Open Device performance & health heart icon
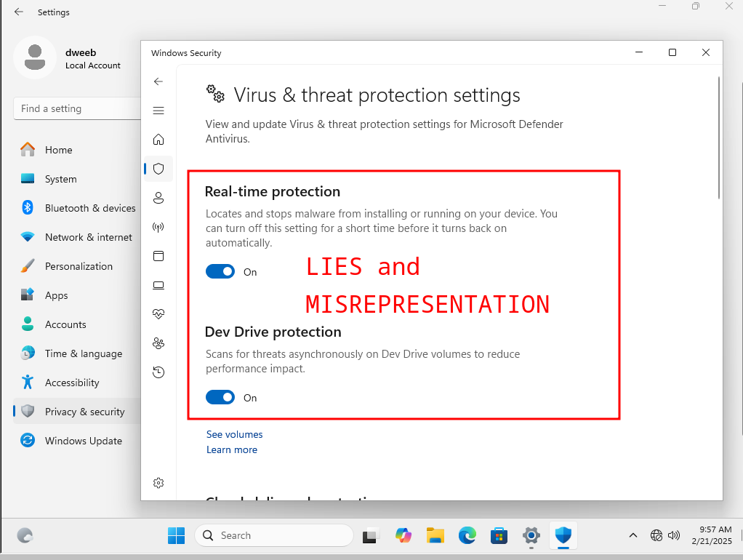This screenshot has width=743, height=560. [158, 314]
